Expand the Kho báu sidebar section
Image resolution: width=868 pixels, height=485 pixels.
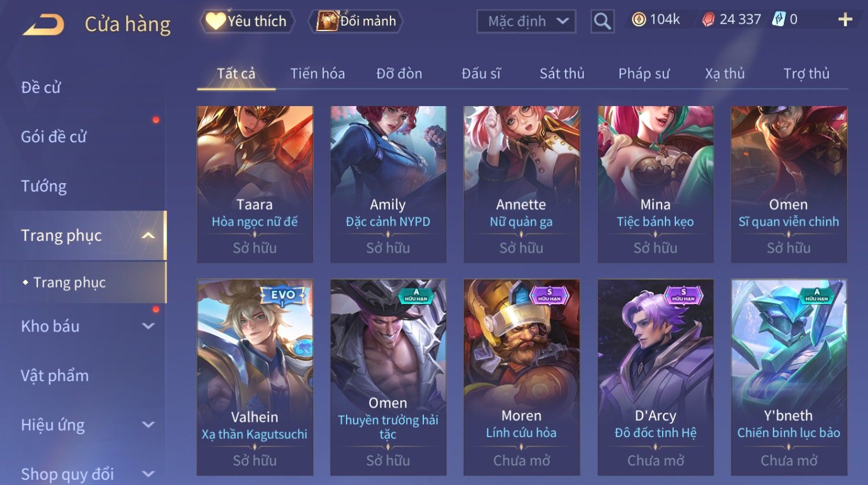click(x=148, y=326)
